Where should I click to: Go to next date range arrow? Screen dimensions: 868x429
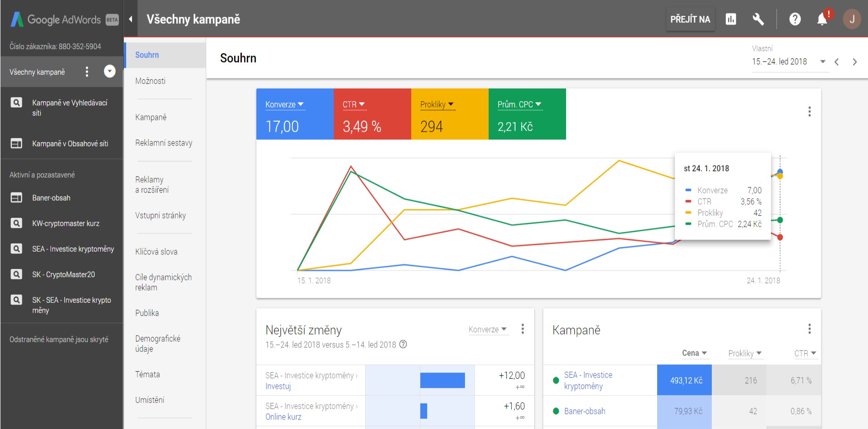[x=855, y=62]
